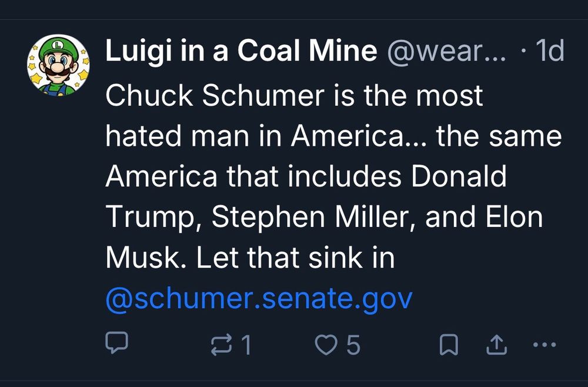Screen dimensions: 588x387
Task: Click the repost arrows icon
Action: pyautogui.click(x=222, y=345)
